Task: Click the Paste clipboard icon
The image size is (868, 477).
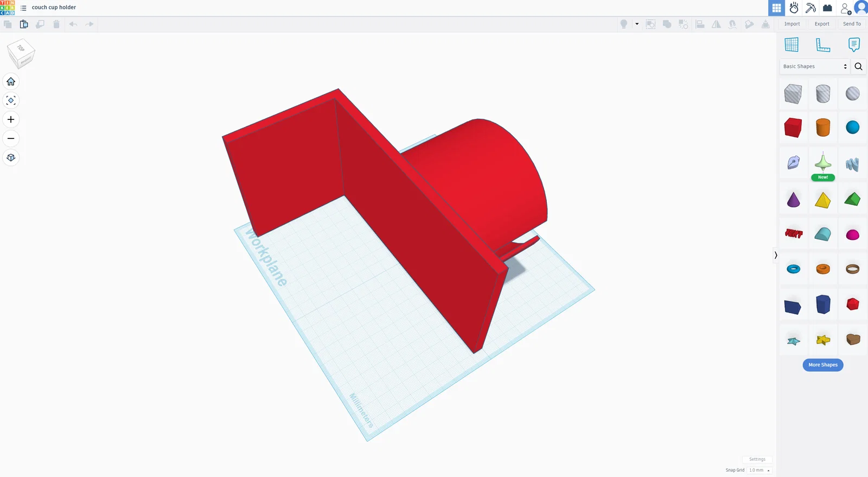Action: tap(24, 24)
